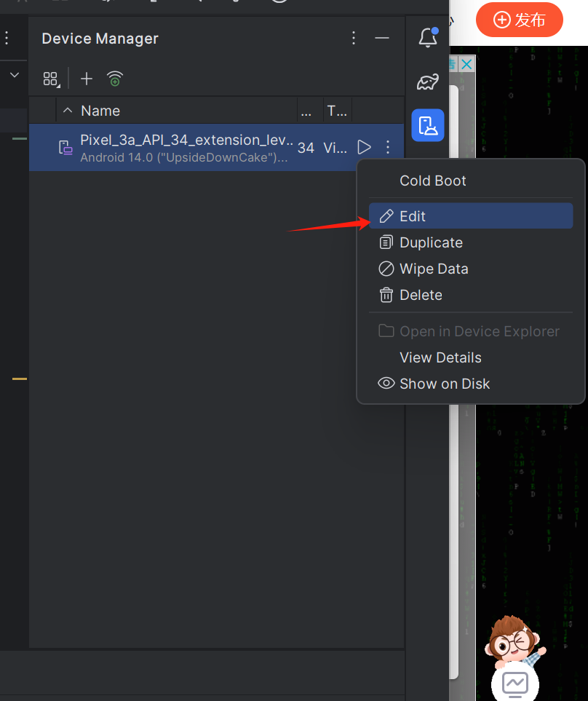Open the left panel three-dot menu
This screenshot has height=701, width=588.
pos(7,38)
